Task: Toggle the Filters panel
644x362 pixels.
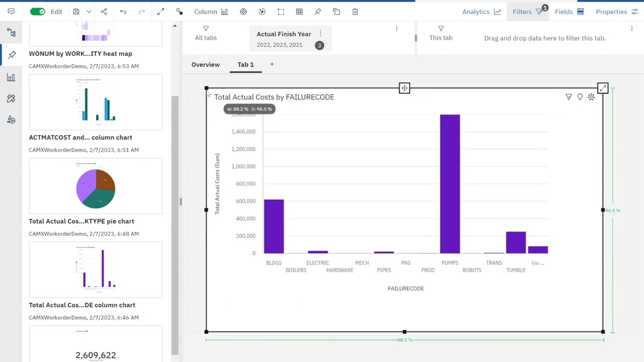Action: [528, 12]
